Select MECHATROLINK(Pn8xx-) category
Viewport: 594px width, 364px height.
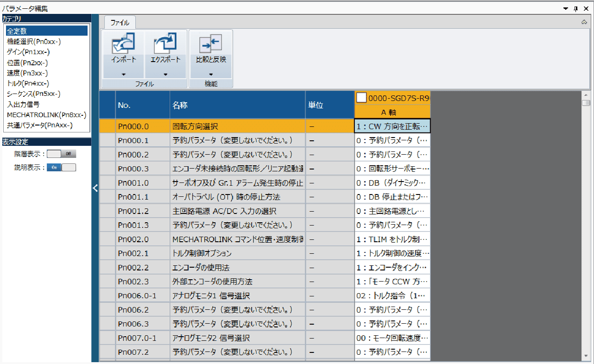(x=46, y=114)
